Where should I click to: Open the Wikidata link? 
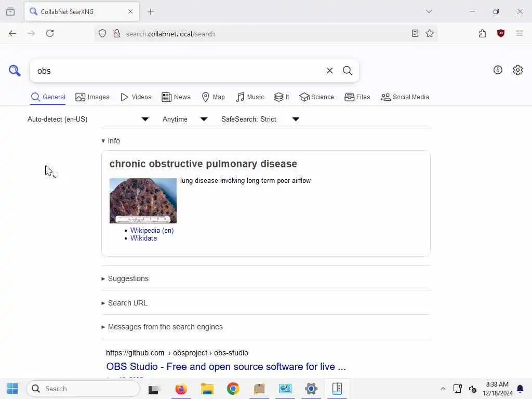143,238
